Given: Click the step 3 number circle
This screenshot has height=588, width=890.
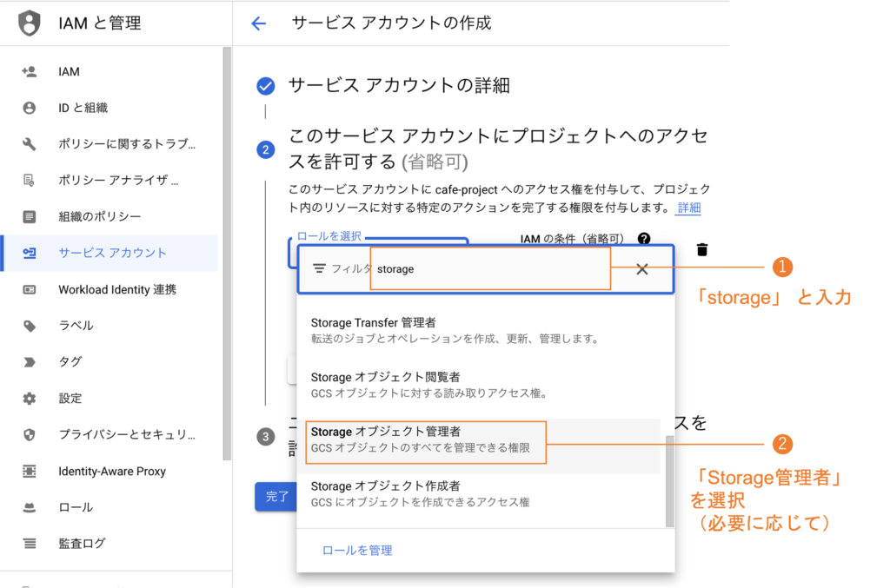Looking at the screenshot, I should [x=266, y=437].
